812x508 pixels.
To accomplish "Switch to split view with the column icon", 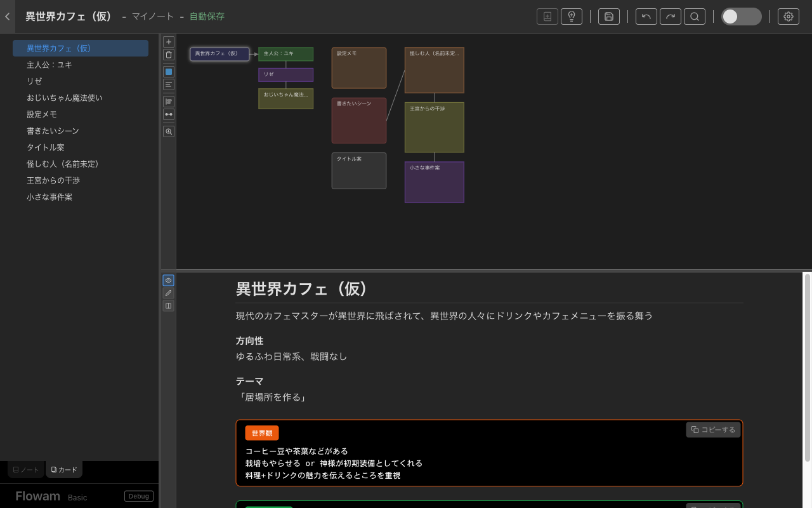I will pos(168,305).
